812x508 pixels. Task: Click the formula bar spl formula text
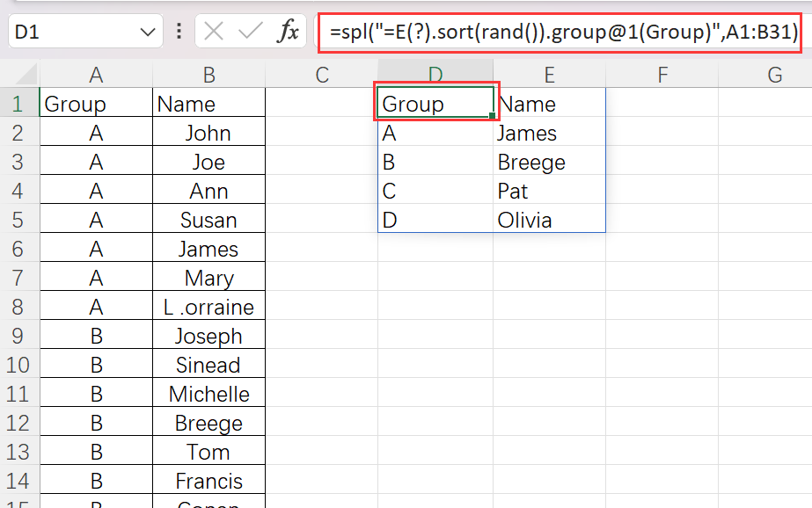pyautogui.click(x=563, y=33)
